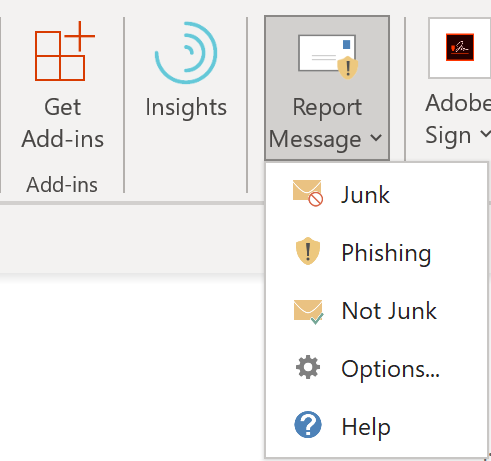
Task: Click the Report Message envelope icon
Action: pos(328,57)
